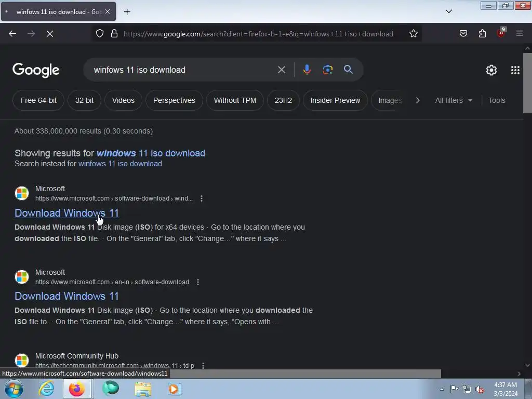Screen dimensions: 532x399
Task: Open a new tab with the plus button
Action: click(127, 12)
